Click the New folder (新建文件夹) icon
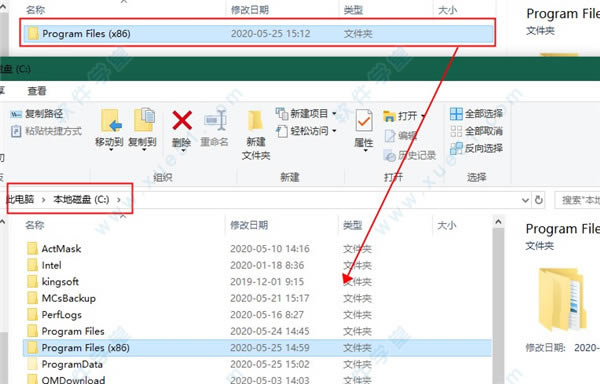Image resolution: width=600 pixels, height=384 pixels. click(255, 122)
